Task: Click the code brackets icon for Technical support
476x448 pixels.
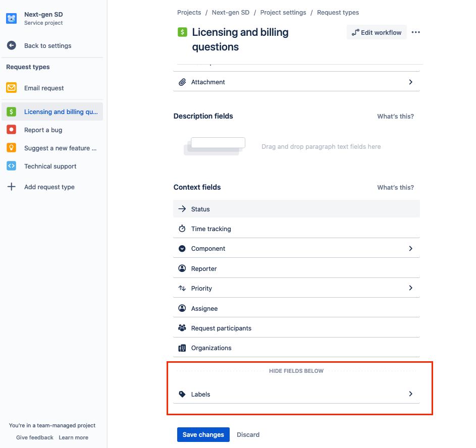Action: click(x=12, y=166)
